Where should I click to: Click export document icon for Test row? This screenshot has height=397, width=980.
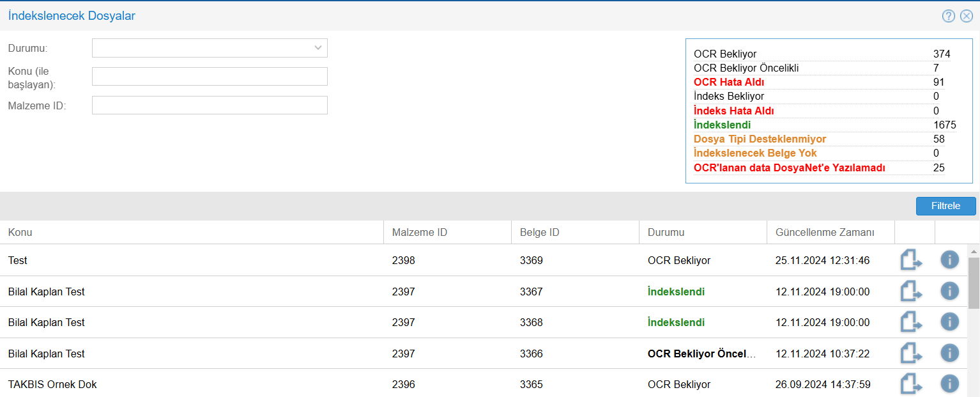[912, 260]
